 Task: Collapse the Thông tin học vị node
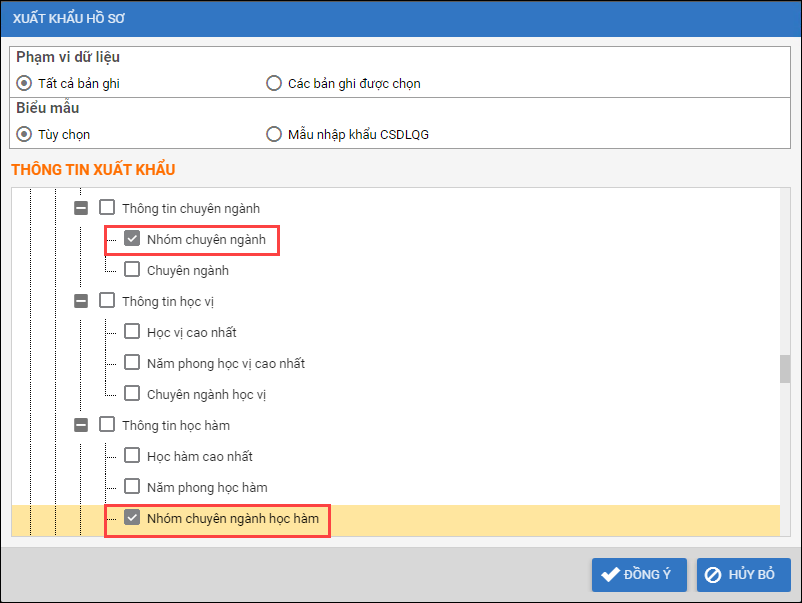click(x=82, y=300)
